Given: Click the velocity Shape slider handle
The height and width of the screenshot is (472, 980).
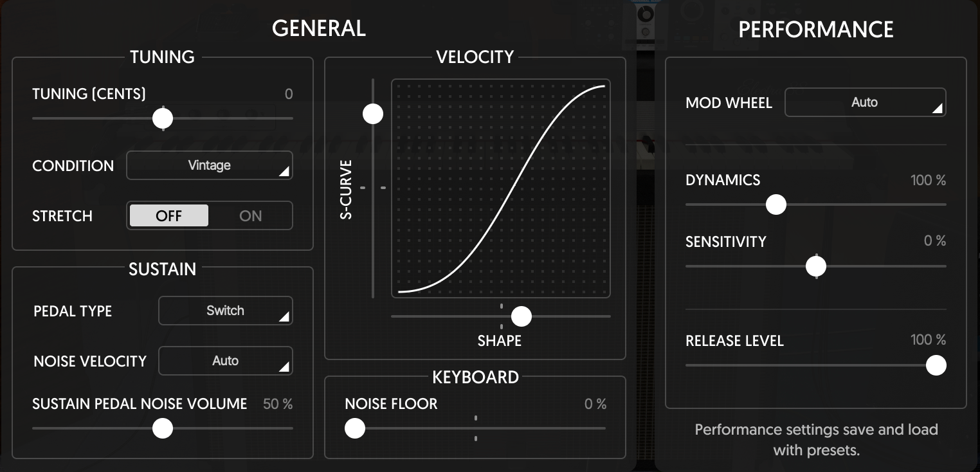Looking at the screenshot, I should 521,316.
